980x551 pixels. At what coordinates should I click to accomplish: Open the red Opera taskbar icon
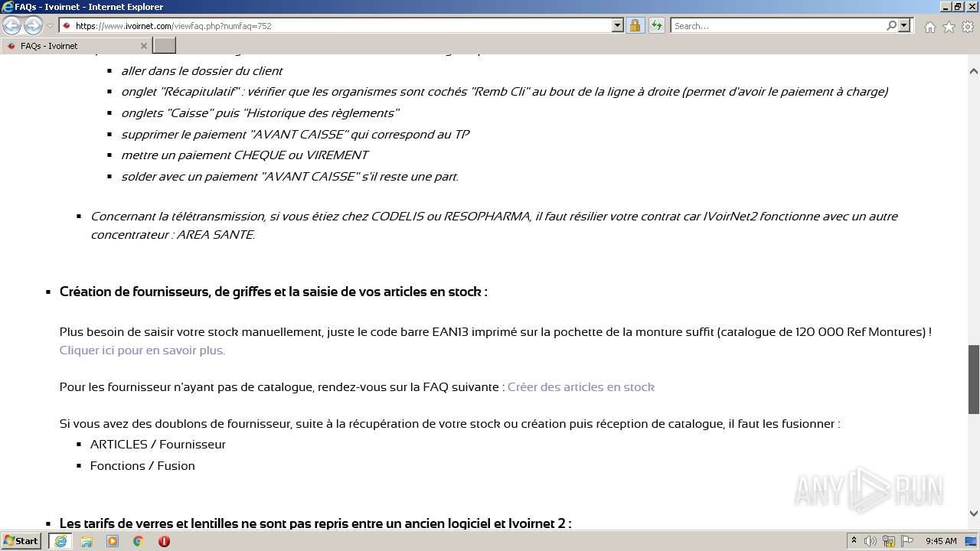pyautogui.click(x=164, y=541)
